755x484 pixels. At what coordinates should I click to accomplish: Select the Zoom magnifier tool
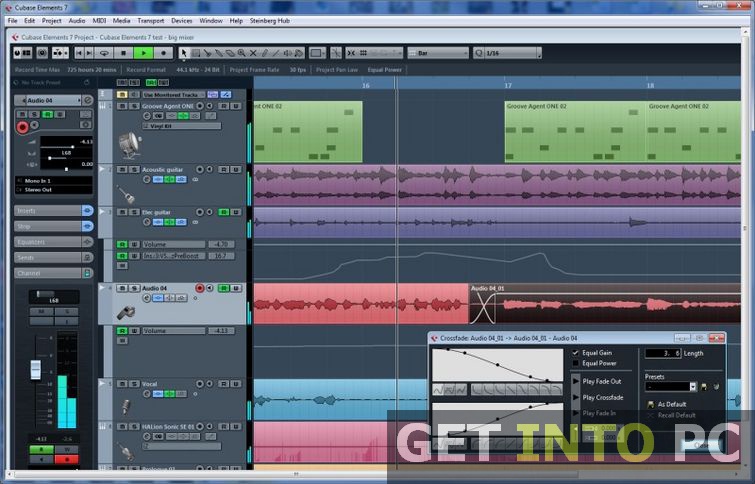point(241,53)
